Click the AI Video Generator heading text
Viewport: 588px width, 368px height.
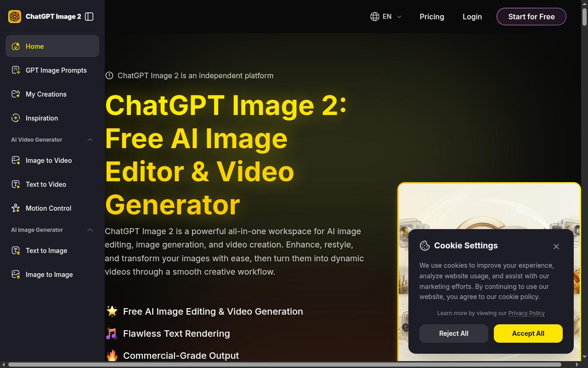[x=37, y=140]
